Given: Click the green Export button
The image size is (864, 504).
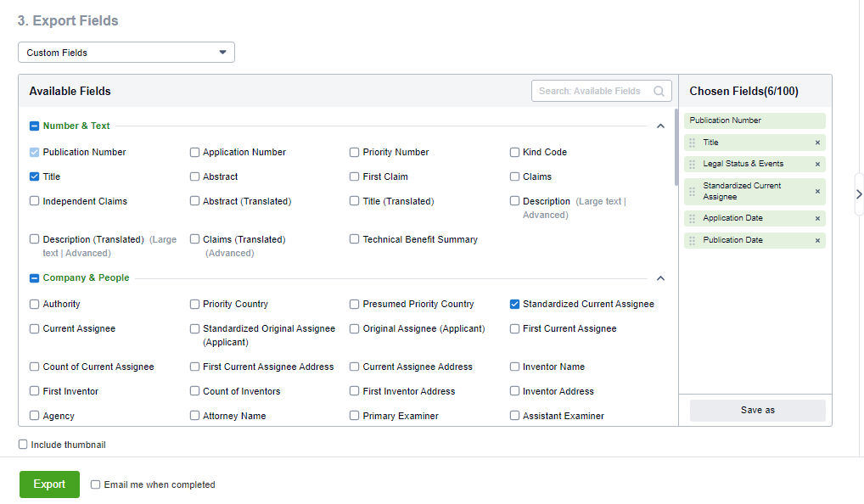Looking at the screenshot, I should 49,484.
